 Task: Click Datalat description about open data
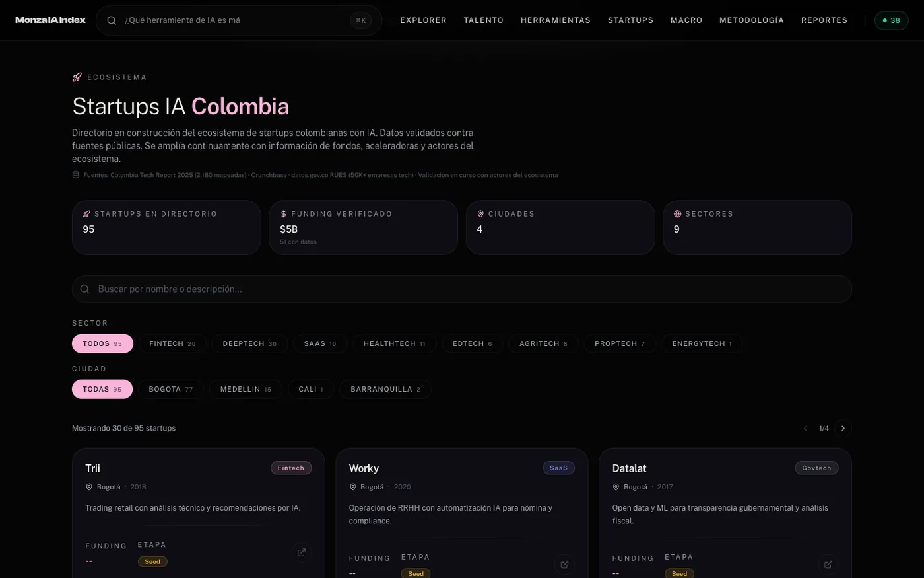(720, 514)
